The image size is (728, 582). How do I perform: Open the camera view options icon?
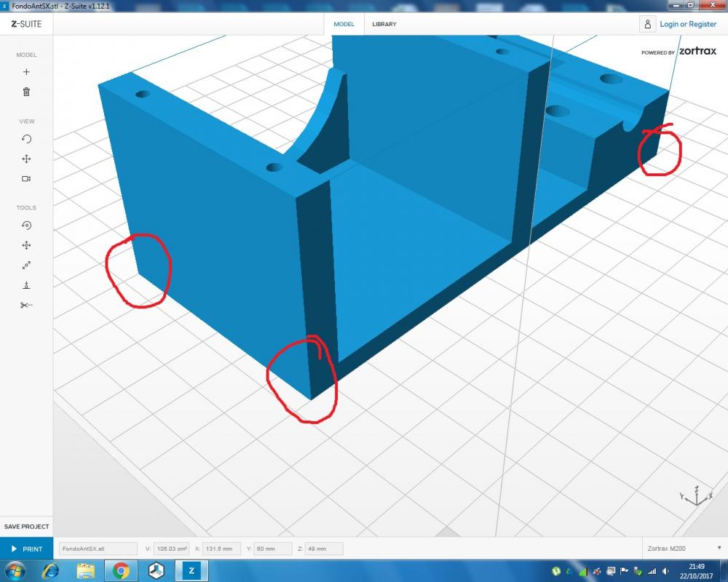pos(26,178)
